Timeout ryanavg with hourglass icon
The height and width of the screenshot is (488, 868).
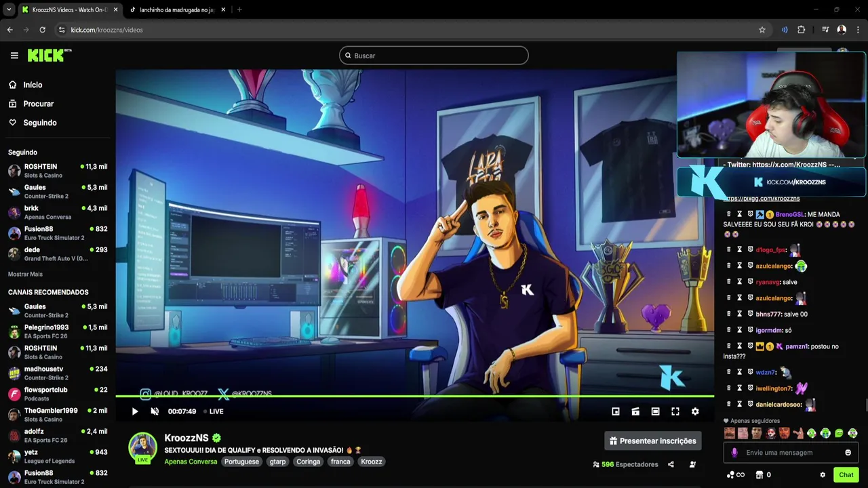click(740, 282)
